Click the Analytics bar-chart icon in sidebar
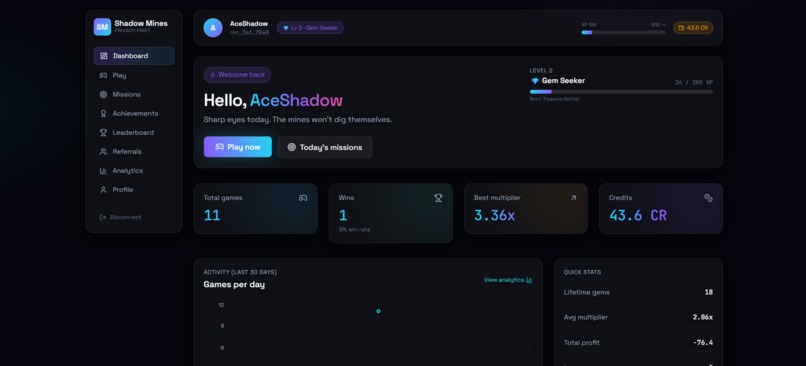The image size is (806, 366). tap(103, 171)
